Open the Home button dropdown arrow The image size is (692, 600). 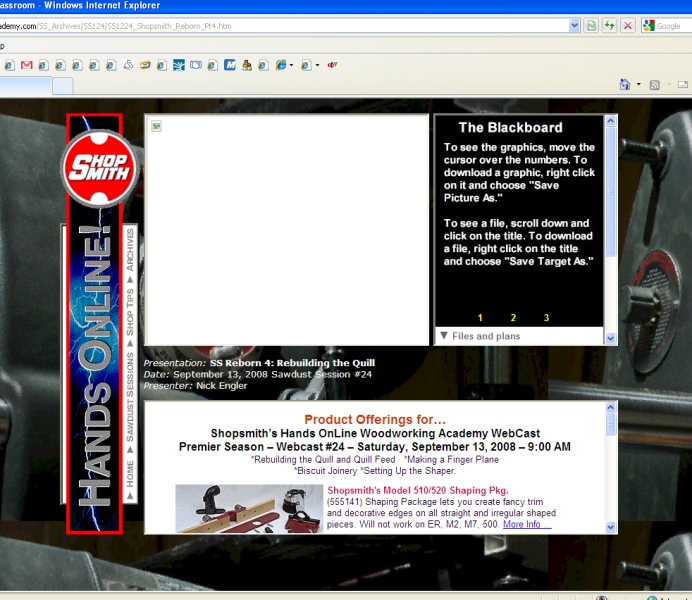pos(639,84)
